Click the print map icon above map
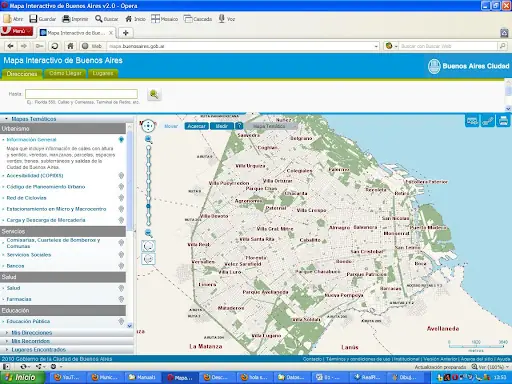The image size is (512, 384). [x=503, y=121]
